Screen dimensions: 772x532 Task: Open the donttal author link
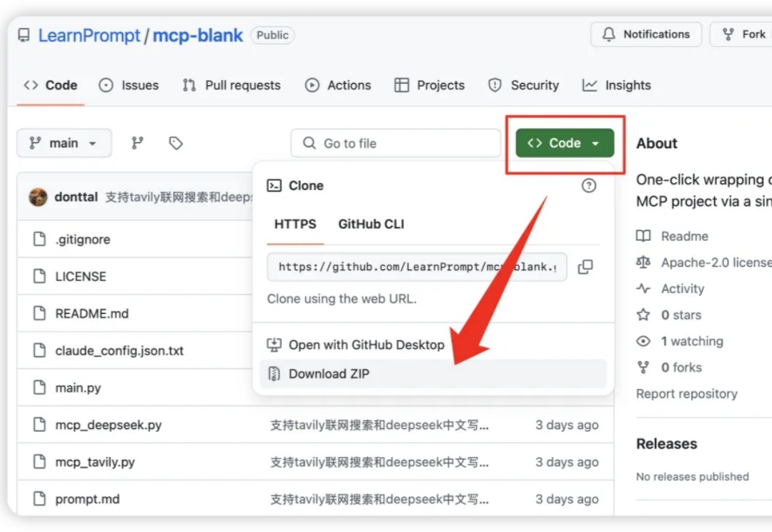click(x=76, y=197)
